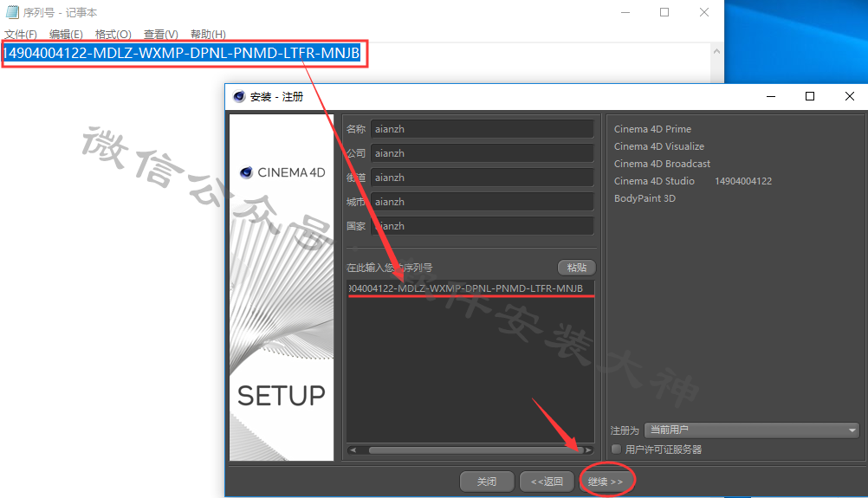Minimize the Notepad window
Screen dimensions: 868x498
[625, 12]
